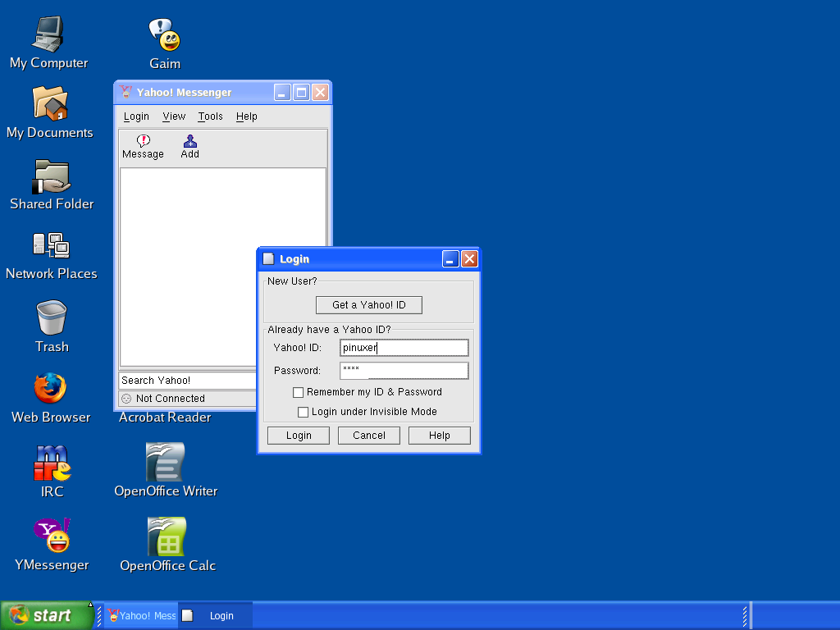This screenshot has width=840, height=630.
Task: Maximize the Yahoo! Messenger window
Action: coord(302,92)
